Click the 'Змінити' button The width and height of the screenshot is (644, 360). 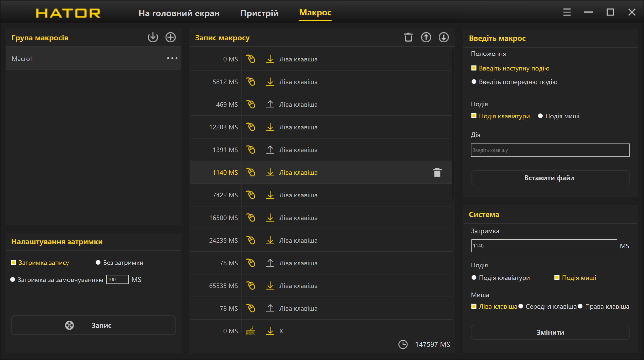[550, 332]
